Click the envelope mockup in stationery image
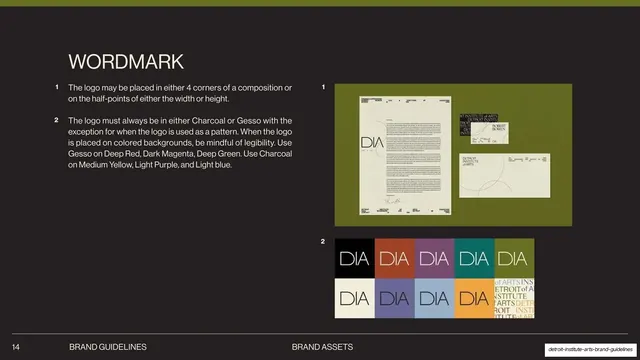Viewport: 640px width, 360px height. click(x=504, y=176)
